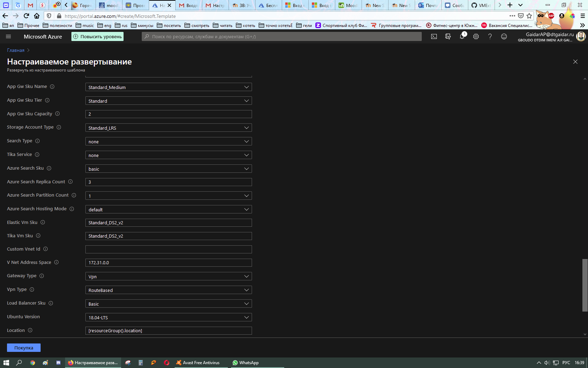
Task: Open WhatsApp from the taskbar
Action: [245, 363]
